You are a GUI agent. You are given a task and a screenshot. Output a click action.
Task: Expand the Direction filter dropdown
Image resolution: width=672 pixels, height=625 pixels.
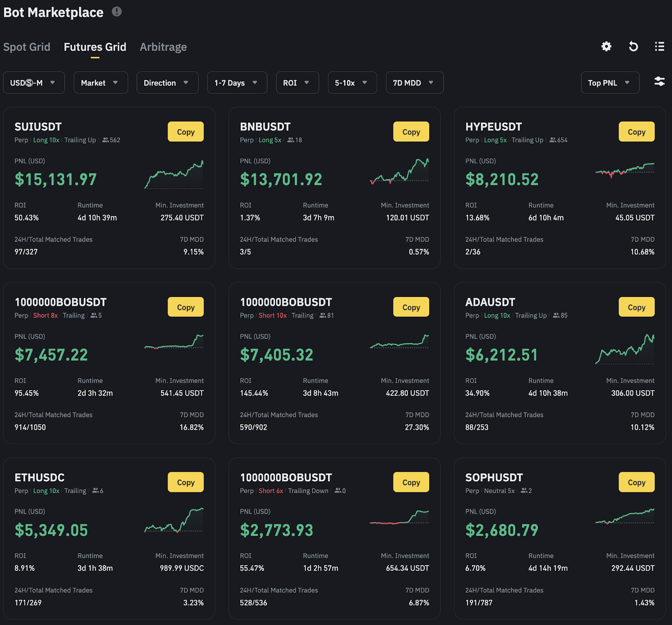click(x=167, y=82)
